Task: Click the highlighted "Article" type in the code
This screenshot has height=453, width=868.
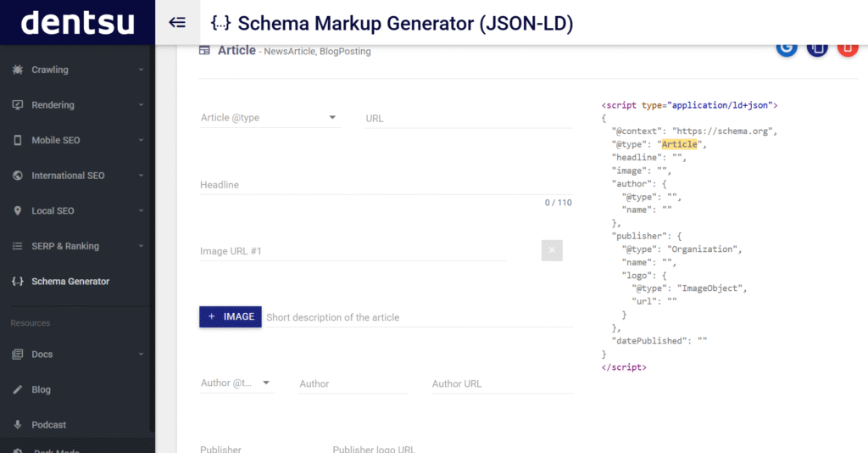Action: pyautogui.click(x=679, y=144)
